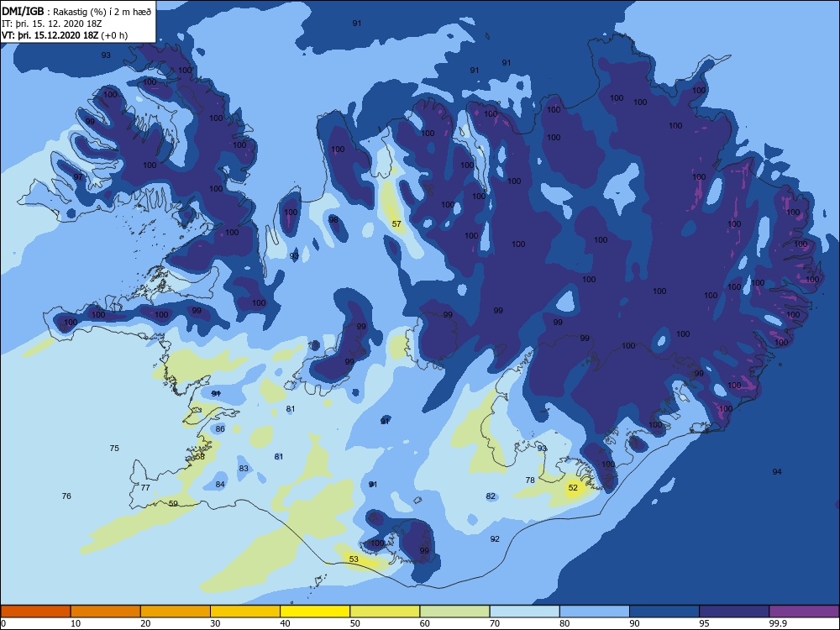Click the very light blue 70–80 legend swatch
The width and height of the screenshot is (840, 630).
(524, 612)
